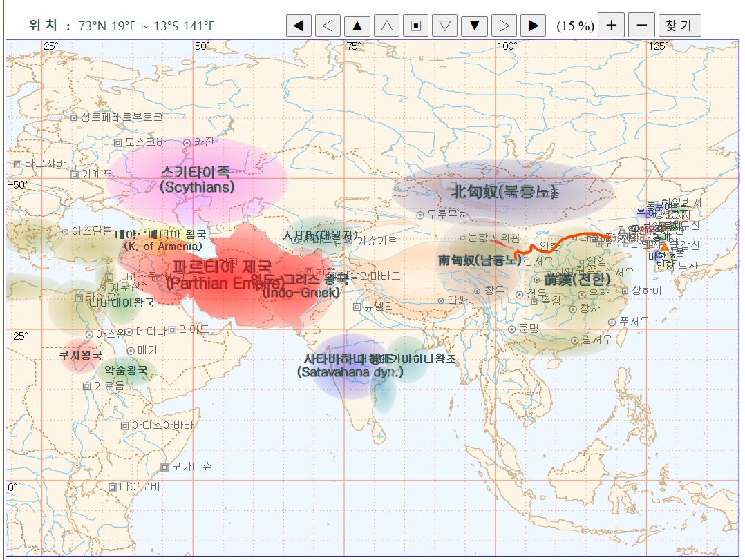Click the filled left arrow pan button

point(299,26)
